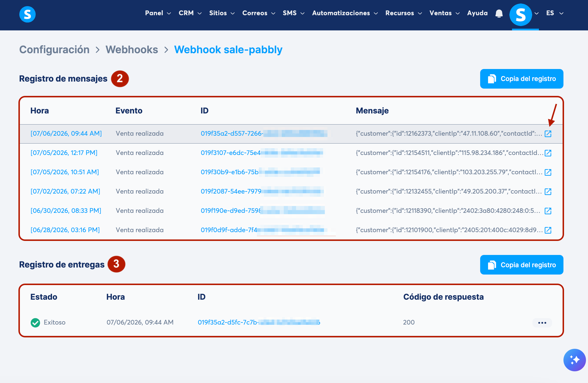Open the profile avatar menu
This screenshot has height=383, width=588.
(520, 14)
